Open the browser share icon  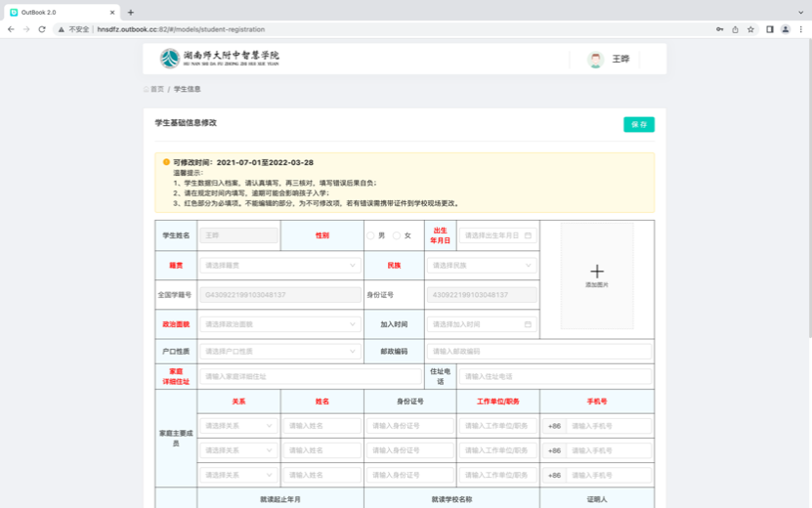point(735,29)
